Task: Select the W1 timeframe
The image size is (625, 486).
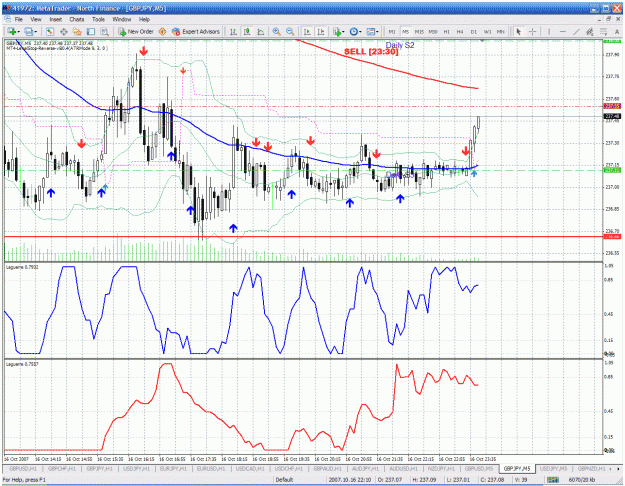Action: click(x=487, y=31)
